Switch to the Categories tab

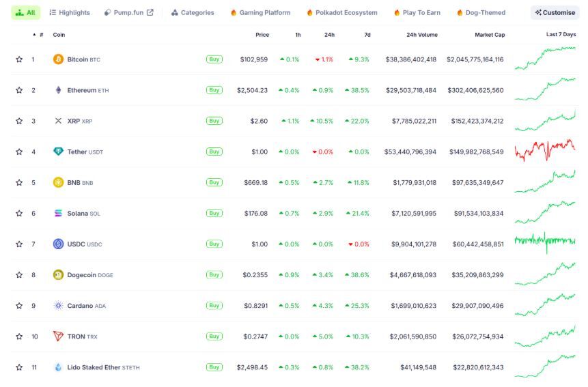(x=193, y=12)
